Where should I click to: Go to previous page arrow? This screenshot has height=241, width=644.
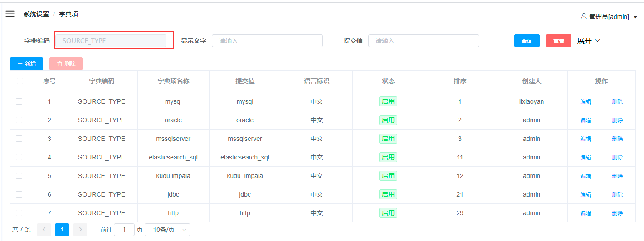[44, 230]
